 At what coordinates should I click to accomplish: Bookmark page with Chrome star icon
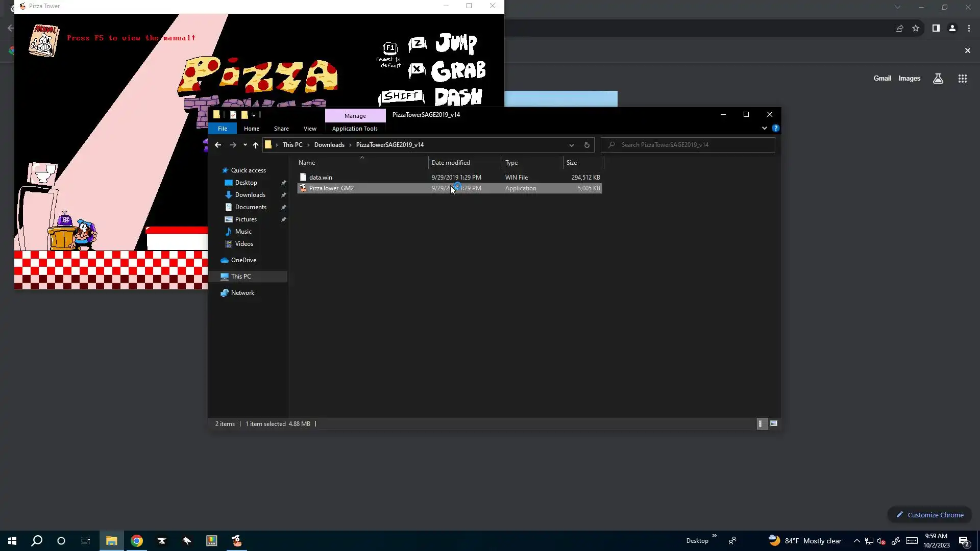916,29
